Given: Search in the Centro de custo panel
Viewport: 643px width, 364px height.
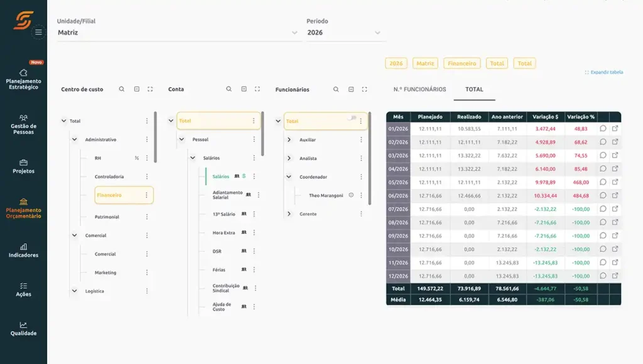Looking at the screenshot, I should [x=122, y=89].
